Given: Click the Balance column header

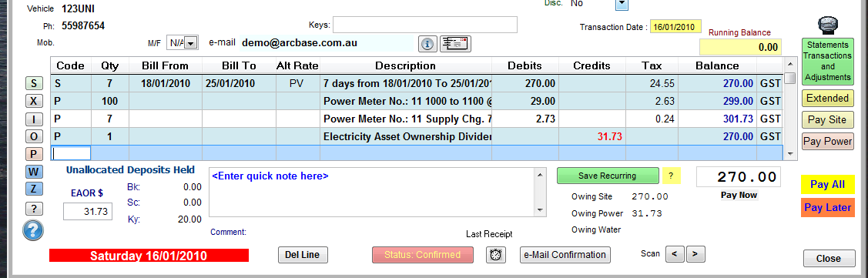Looking at the screenshot, I should tap(717, 66).
